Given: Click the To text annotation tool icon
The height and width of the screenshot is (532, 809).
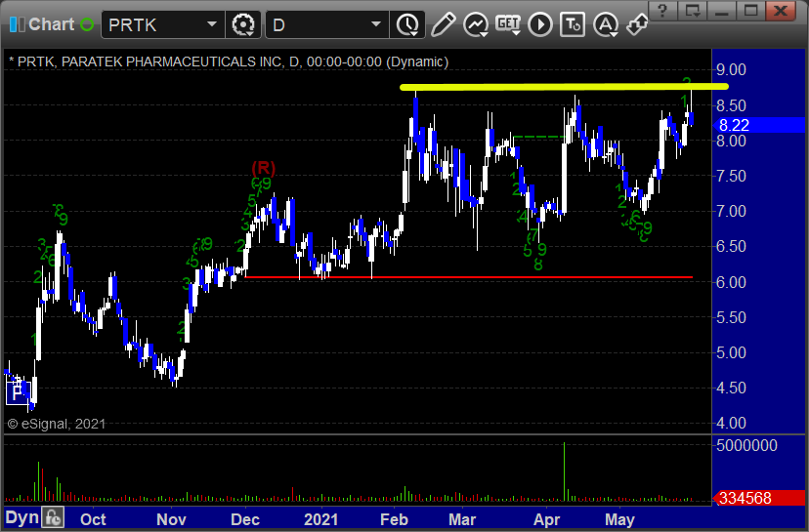Looking at the screenshot, I should pos(573,24).
